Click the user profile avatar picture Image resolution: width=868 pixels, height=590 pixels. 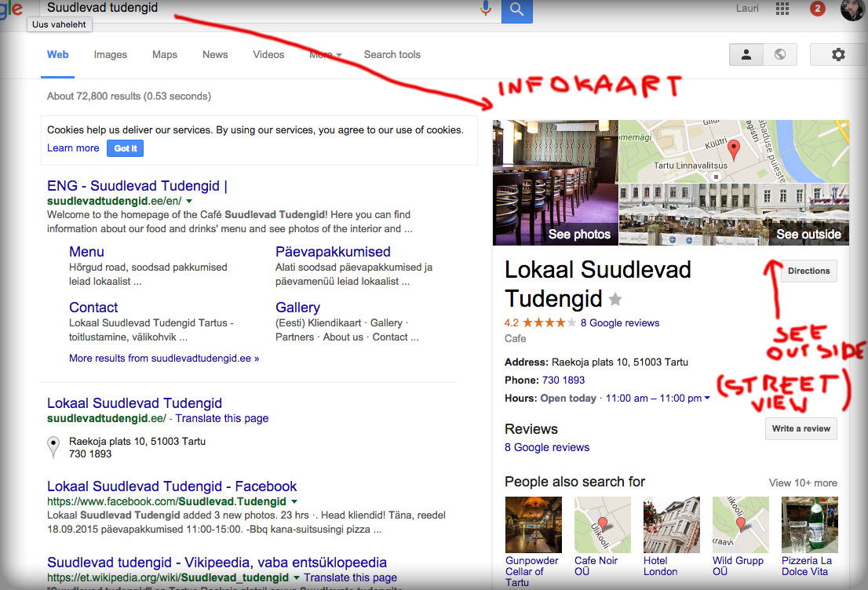click(852, 9)
